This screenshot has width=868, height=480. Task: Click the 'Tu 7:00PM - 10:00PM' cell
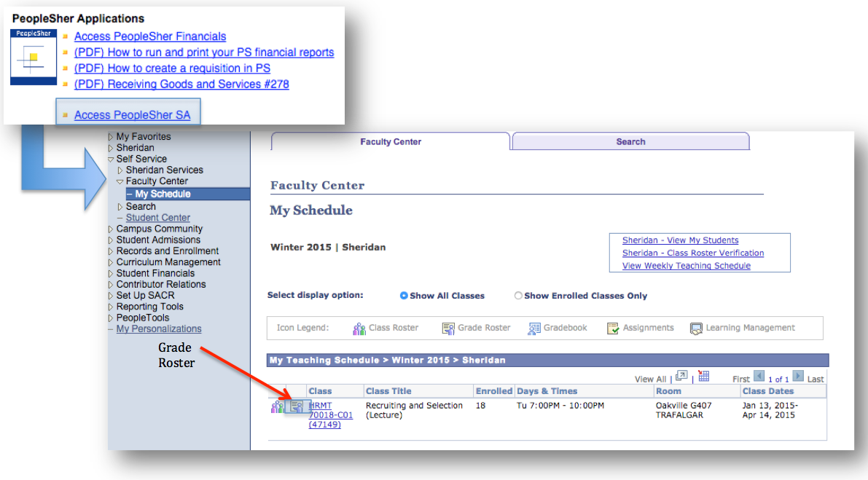(560, 406)
